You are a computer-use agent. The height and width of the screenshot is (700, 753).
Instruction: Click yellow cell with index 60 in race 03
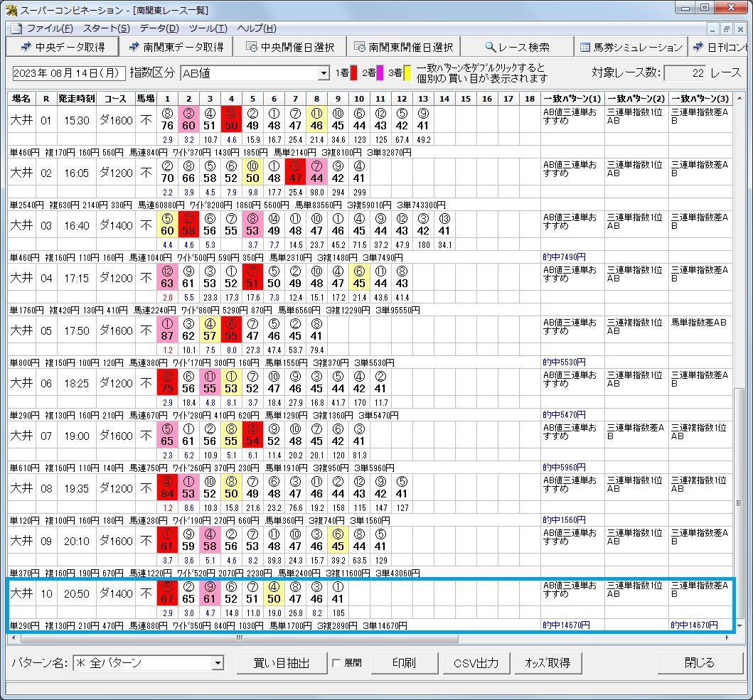pos(167,224)
